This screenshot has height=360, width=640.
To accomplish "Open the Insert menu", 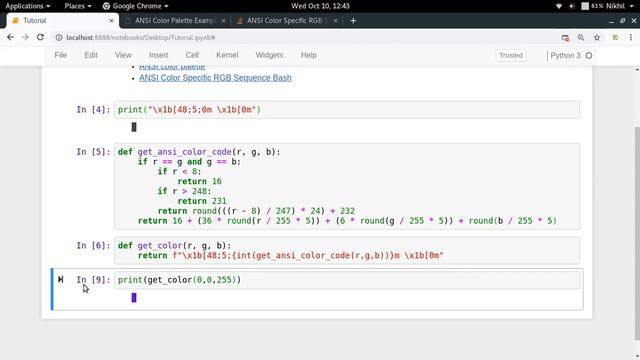I will click(158, 55).
